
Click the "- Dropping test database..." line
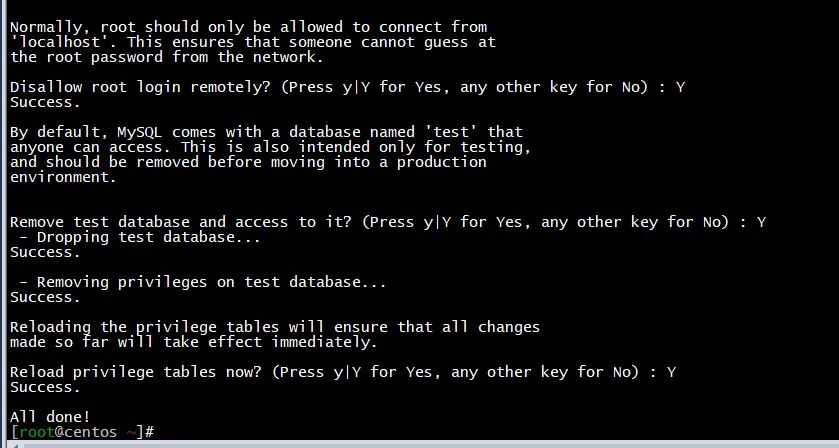140,237
